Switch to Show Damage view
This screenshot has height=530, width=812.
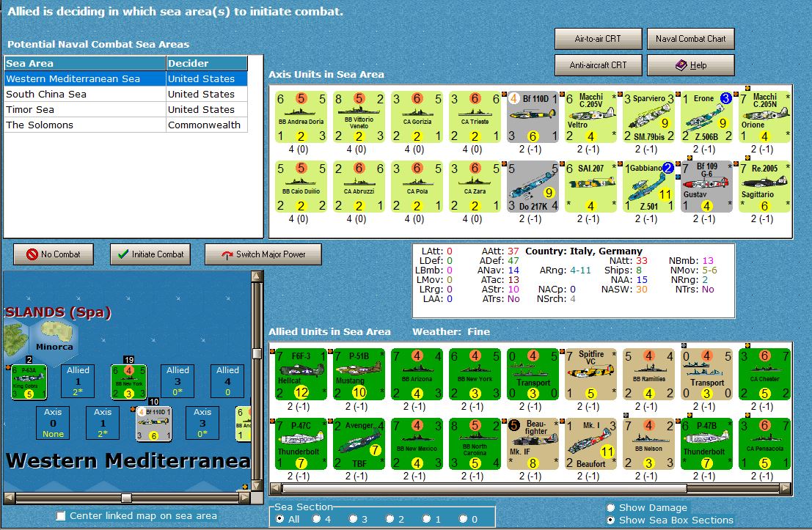coord(610,508)
